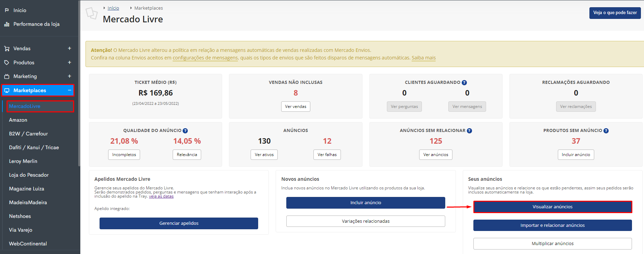Click the 21,08 % quality value
The width and height of the screenshot is (644, 254).
(x=124, y=141)
